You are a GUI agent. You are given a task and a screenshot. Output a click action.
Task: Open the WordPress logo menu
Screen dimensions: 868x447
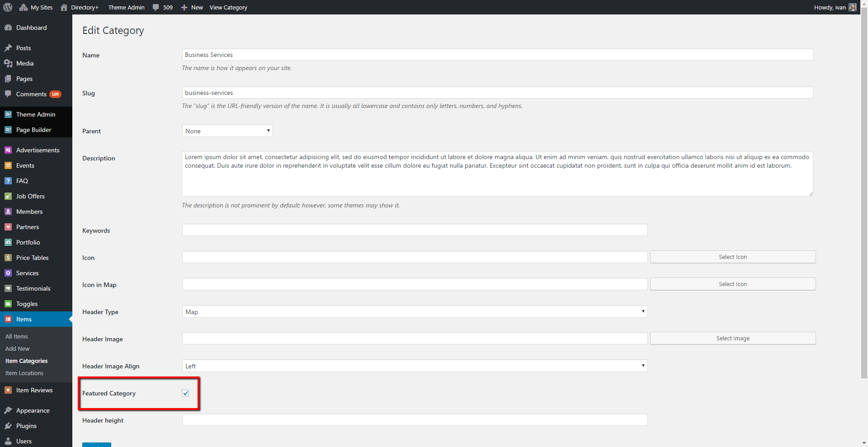(x=8, y=7)
